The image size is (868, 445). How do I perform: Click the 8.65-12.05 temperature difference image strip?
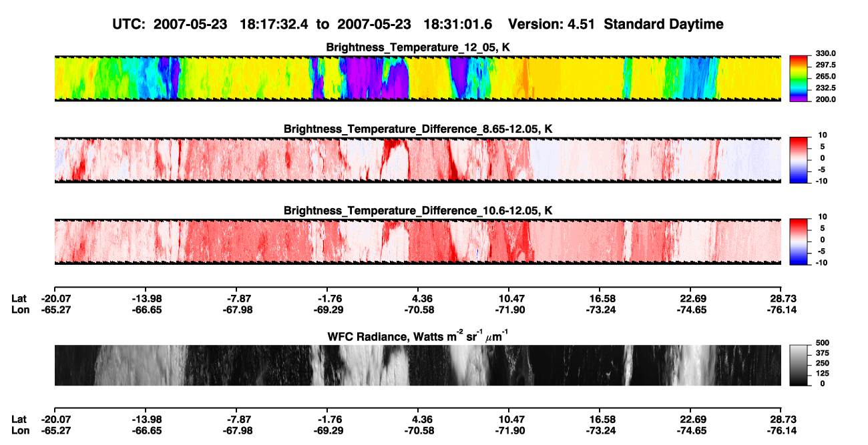[417, 160]
